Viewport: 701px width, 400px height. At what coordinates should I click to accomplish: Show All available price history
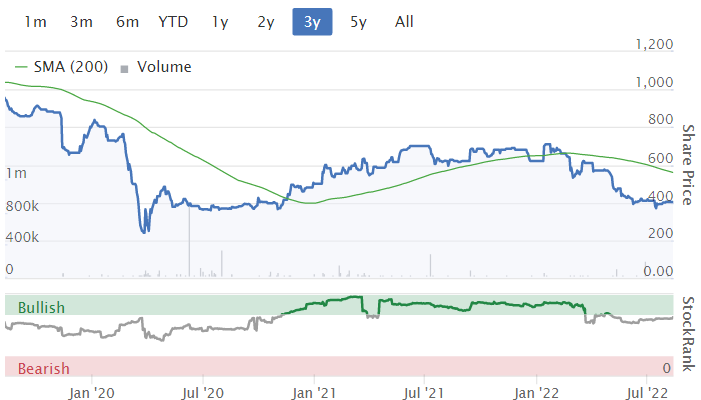click(404, 21)
